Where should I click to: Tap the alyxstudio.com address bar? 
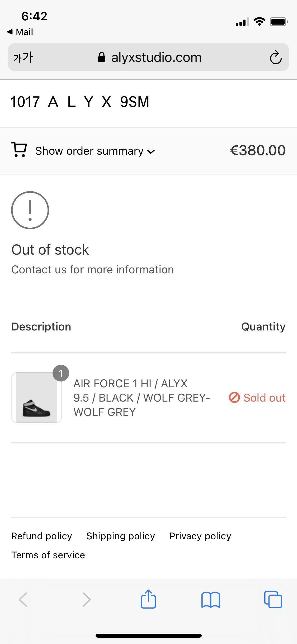tap(149, 57)
